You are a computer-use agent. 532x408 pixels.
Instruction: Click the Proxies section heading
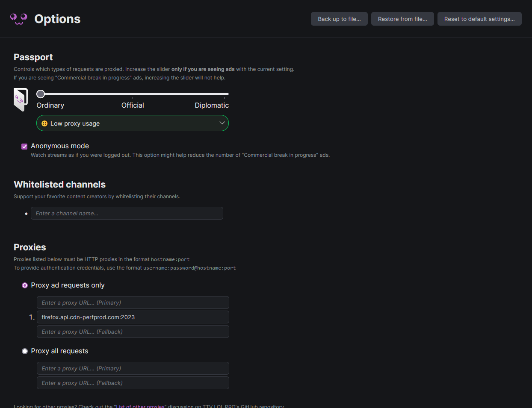[x=30, y=247]
